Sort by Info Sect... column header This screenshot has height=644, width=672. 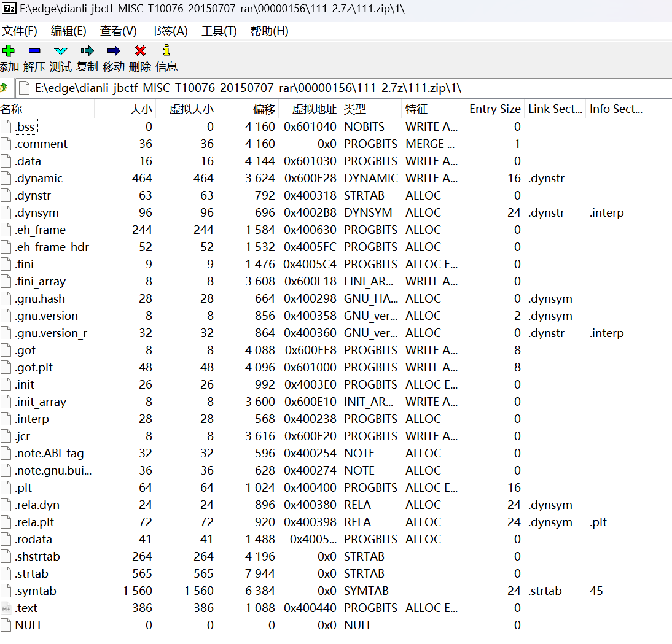click(x=616, y=109)
